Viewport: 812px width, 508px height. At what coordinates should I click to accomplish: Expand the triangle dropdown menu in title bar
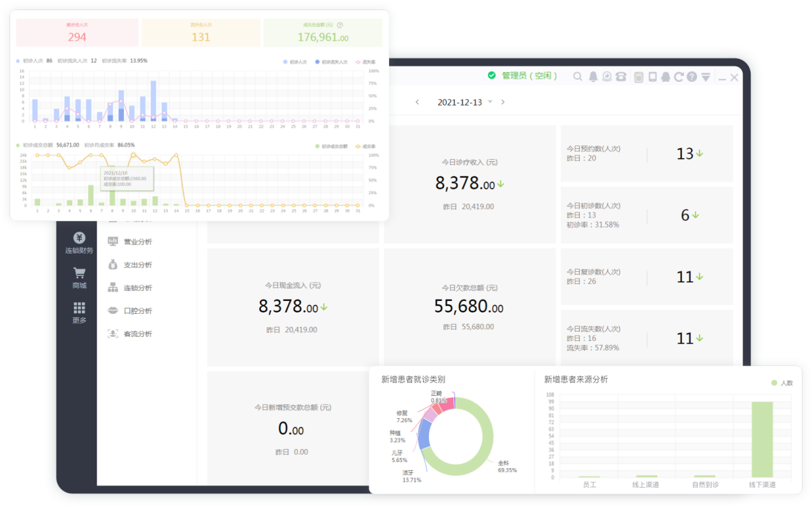click(x=706, y=77)
